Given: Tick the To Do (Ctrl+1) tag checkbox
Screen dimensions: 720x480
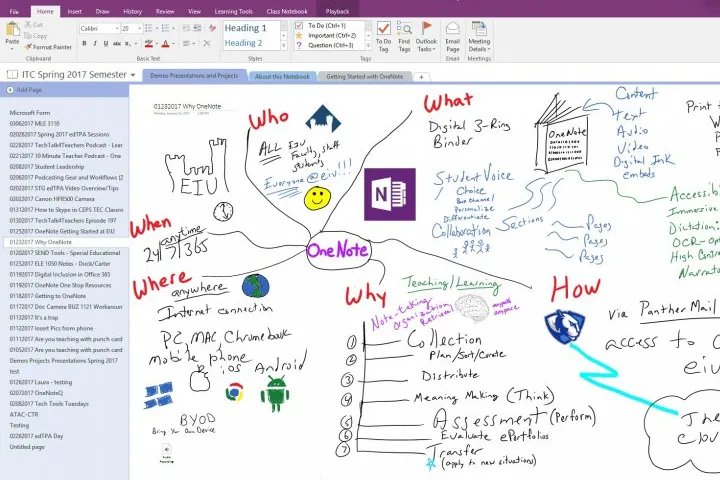Looking at the screenshot, I should click(x=299, y=25).
